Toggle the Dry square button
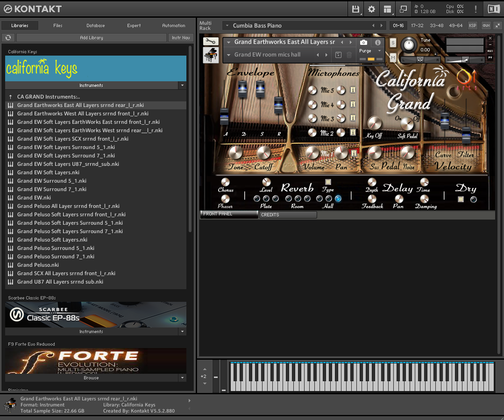This screenshot has height=420, width=504. click(x=461, y=199)
